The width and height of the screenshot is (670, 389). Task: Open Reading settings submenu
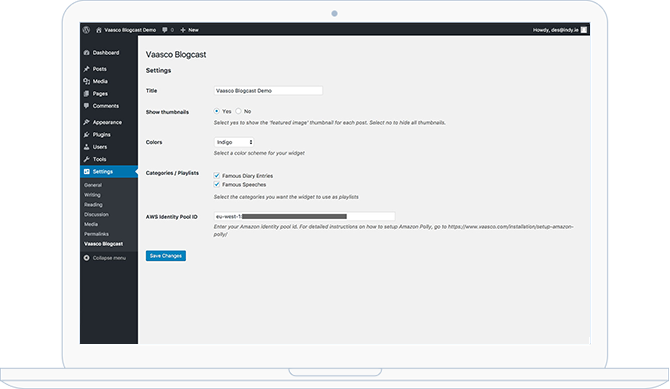pos(93,205)
